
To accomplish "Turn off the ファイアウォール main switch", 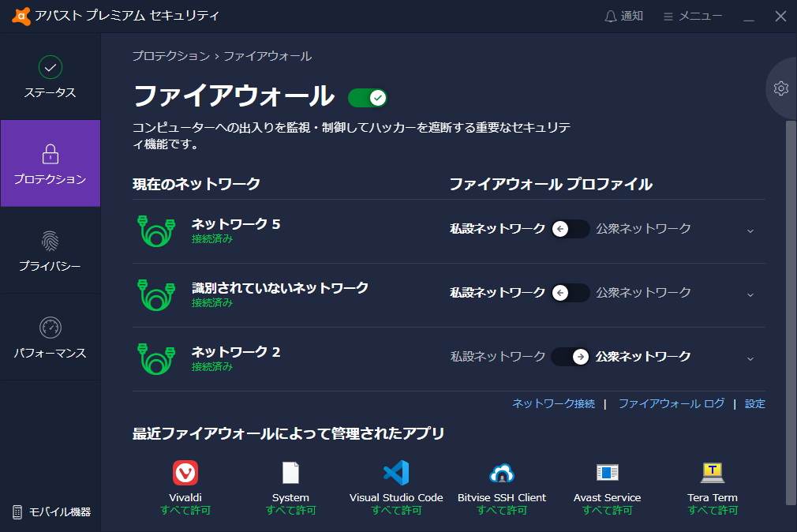I will point(368,98).
